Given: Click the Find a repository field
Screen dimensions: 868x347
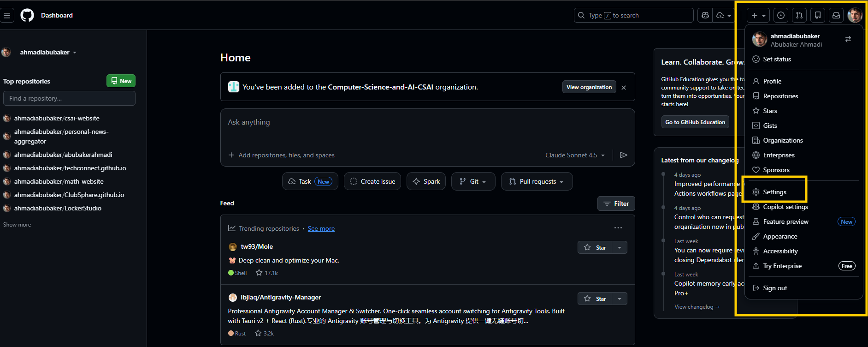Looking at the screenshot, I should [x=69, y=98].
